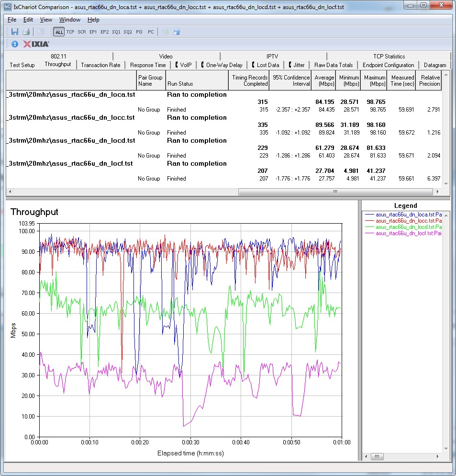Click the Relative Precision column header
The width and height of the screenshot is (456, 476).
(428, 80)
